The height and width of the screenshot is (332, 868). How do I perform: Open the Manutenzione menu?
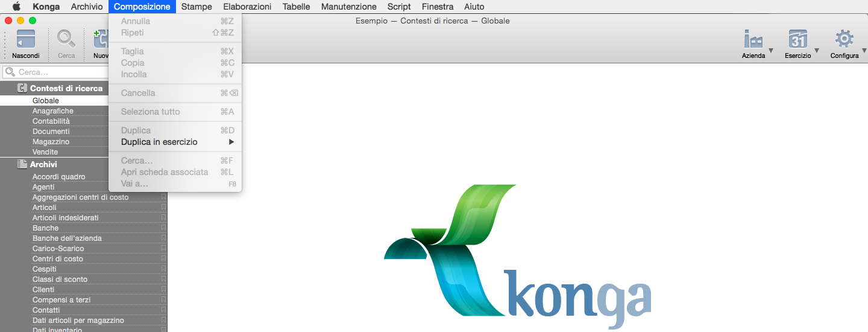click(348, 7)
